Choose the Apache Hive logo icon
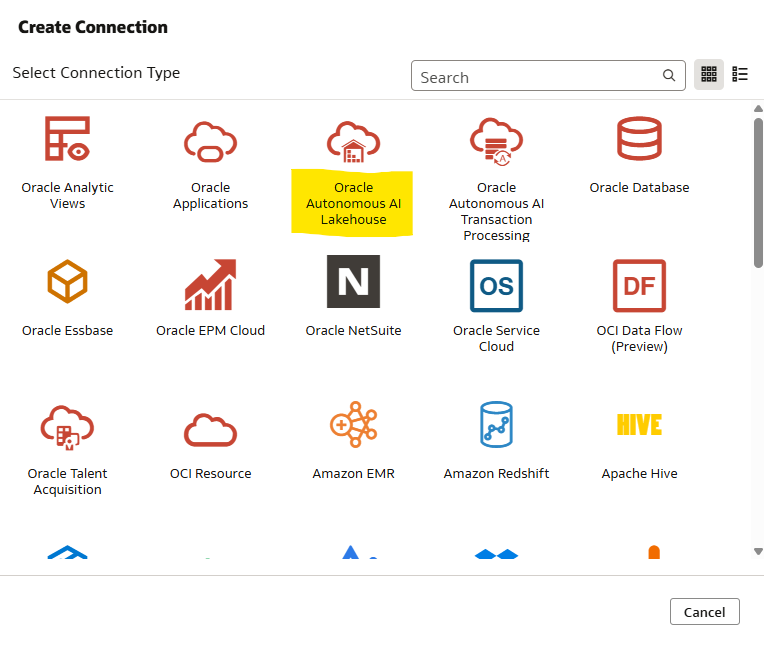The width and height of the screenshot is (764, 645). point(639,424)
